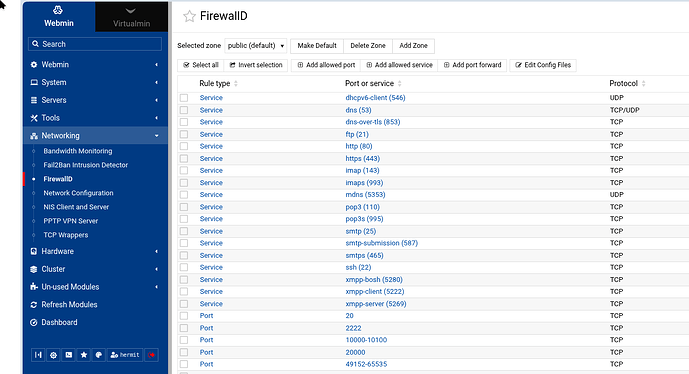Click in the sidebar Search field
This screenshot has width=689, height=374.
click(95, 44)
